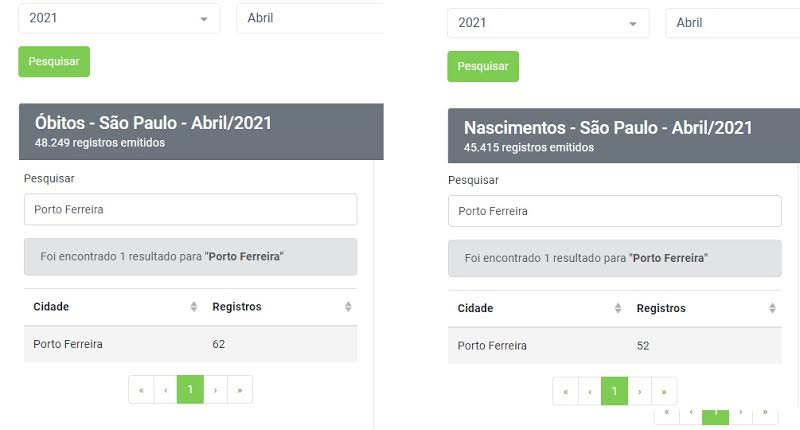Open the right Abril month dropdown
This screenshot has height=430, width=800.
coord(732,23)
